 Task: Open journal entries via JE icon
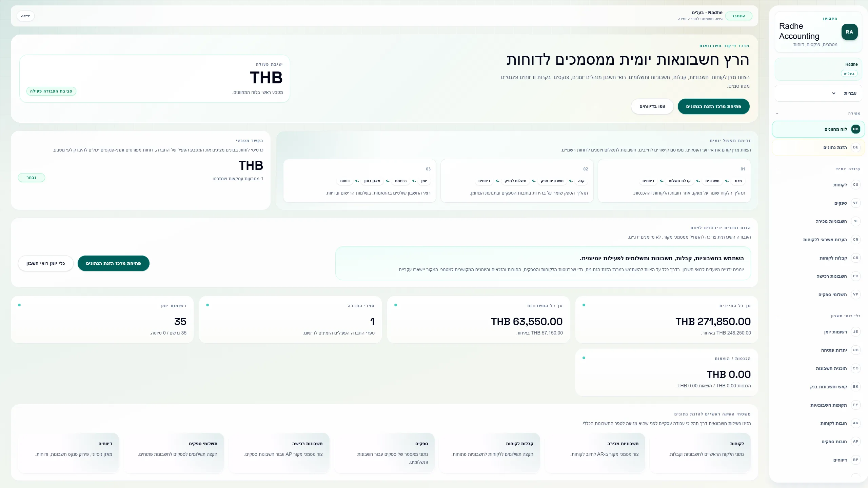click(x=855, y=332)
